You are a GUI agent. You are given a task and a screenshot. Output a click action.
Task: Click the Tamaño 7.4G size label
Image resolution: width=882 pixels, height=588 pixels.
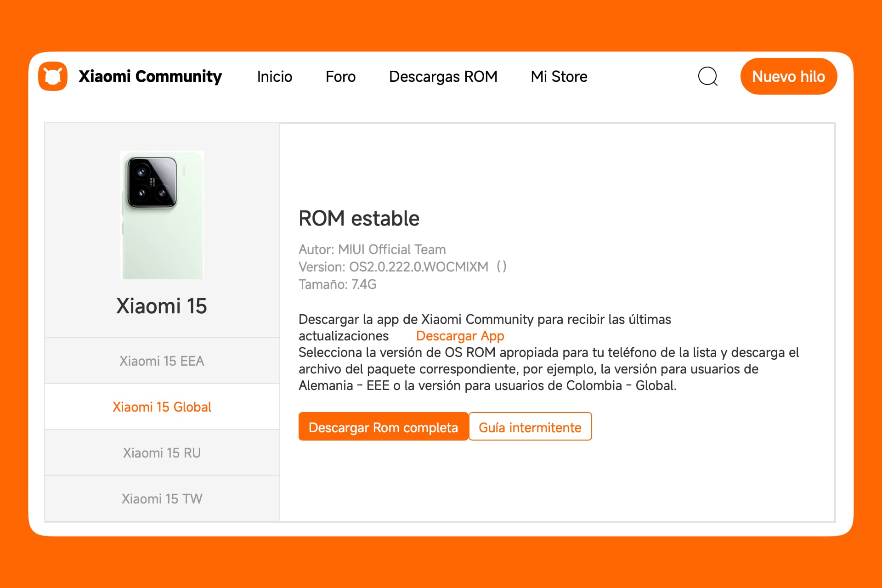337,284
